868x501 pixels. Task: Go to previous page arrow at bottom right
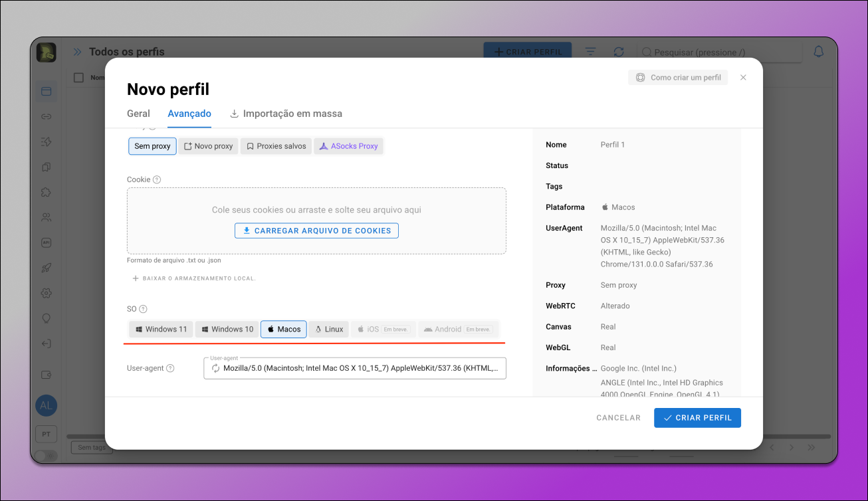(x=772, y=448)
